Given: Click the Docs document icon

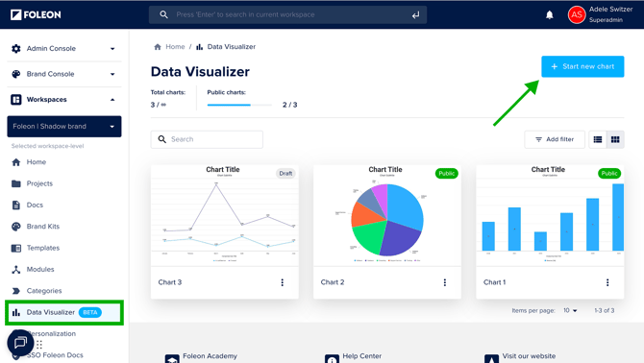Looking at the screenshot, I should tap(16, 205).
